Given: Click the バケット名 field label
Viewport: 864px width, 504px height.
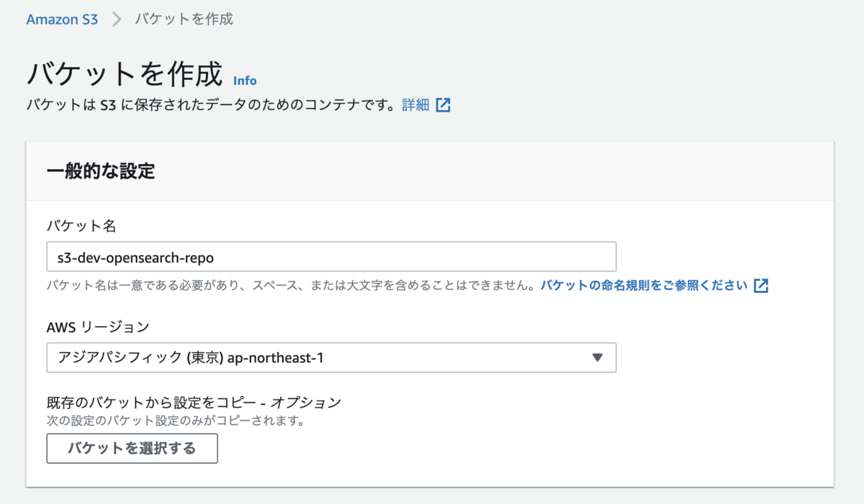Looking at the screenshot, I should click(81, 226).
